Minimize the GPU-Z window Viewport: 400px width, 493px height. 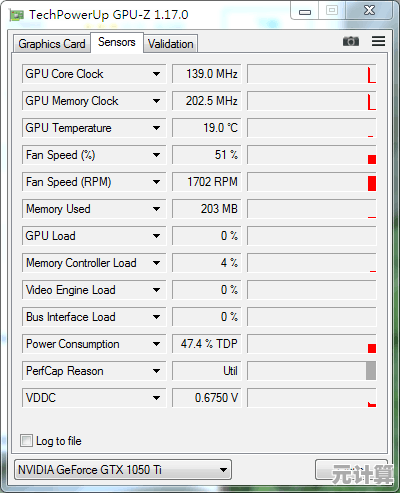pyautogui.click(x=305, y=11)
